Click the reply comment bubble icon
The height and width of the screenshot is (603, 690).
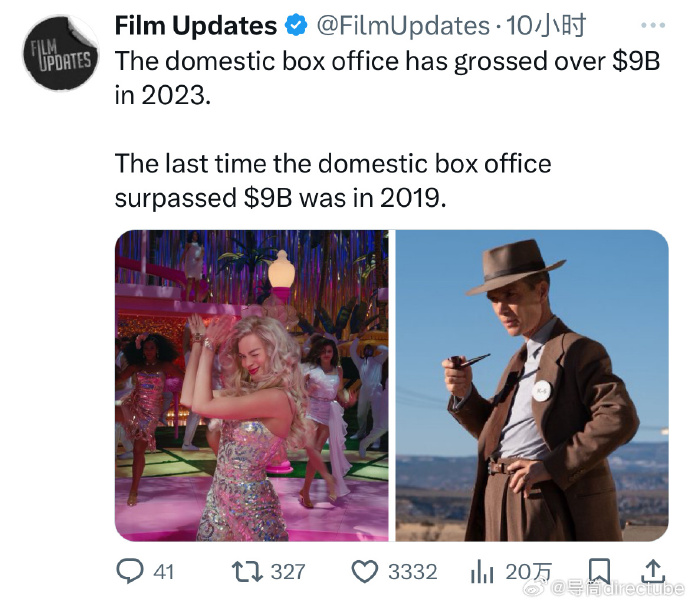tap(129, 571)
